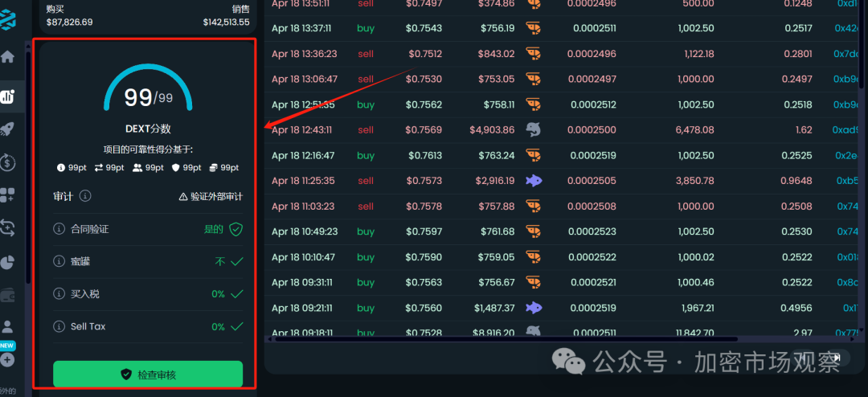The width and height of the screenshot is (868, 397).
Task: Click the value 0.4956
Action: tap(796, 308)
